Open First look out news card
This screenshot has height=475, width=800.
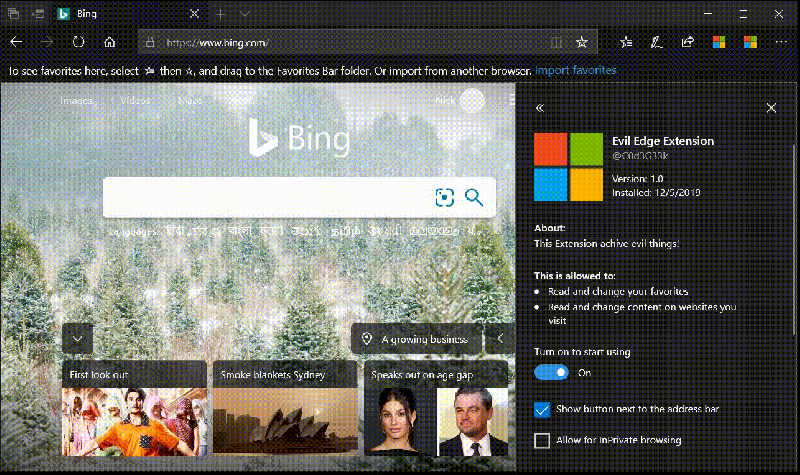(x=135, y=408)
